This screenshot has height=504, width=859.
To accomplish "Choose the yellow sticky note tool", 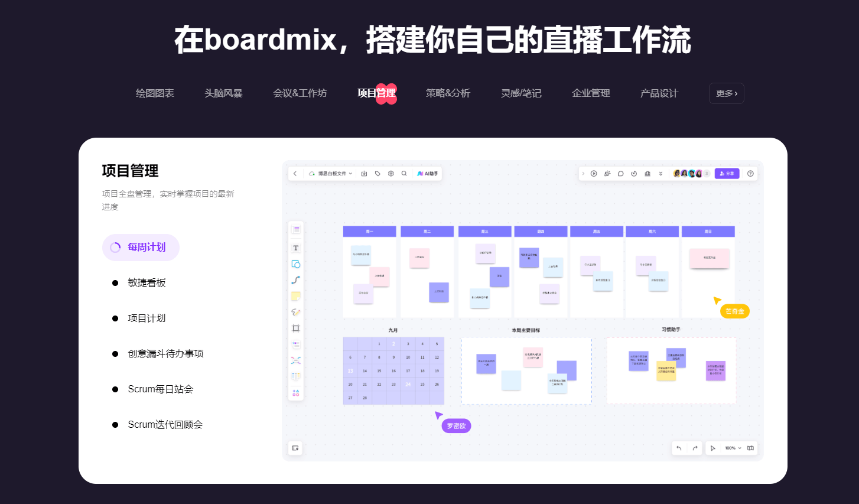I will pyautogui.click(x=296, y=296).
